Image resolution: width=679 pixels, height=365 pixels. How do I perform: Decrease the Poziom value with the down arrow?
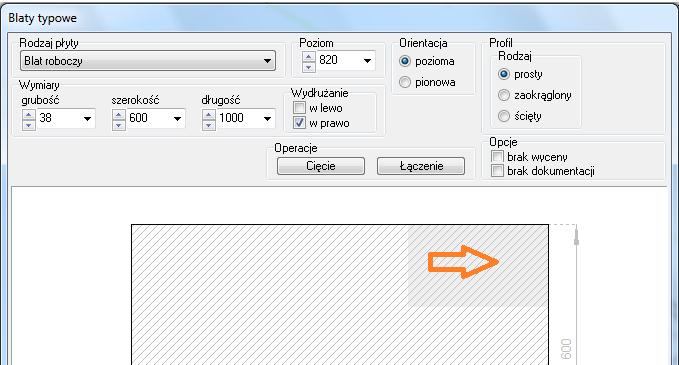pos(309,67)
